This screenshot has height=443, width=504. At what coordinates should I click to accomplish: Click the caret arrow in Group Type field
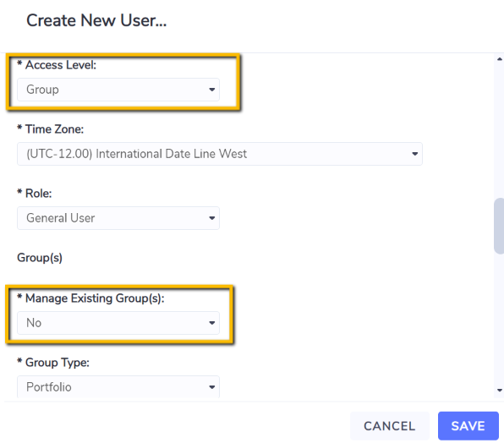coord(211,387)
